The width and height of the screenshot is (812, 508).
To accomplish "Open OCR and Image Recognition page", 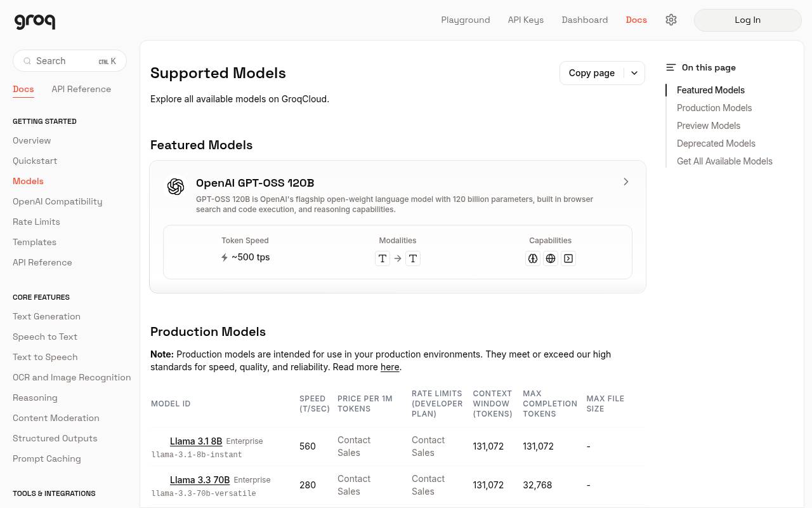I will (72, 377).
